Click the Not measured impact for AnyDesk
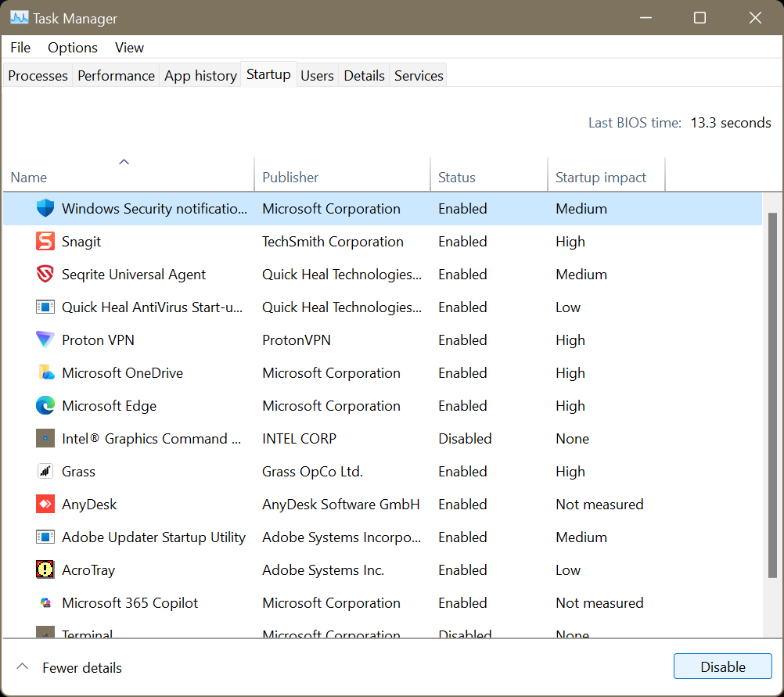This screenshot has width=784, height=697. [x=599, y=504]
